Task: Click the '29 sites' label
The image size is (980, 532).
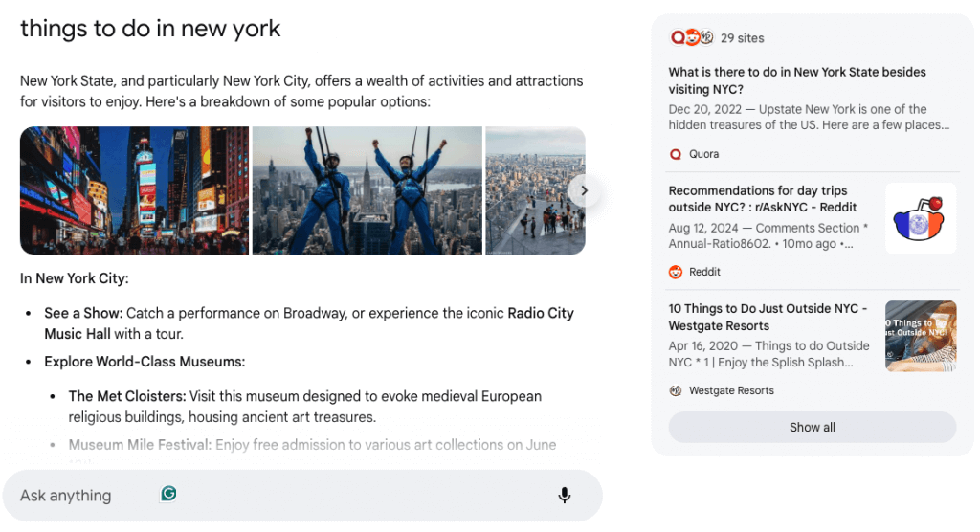Action: point(743,38)
